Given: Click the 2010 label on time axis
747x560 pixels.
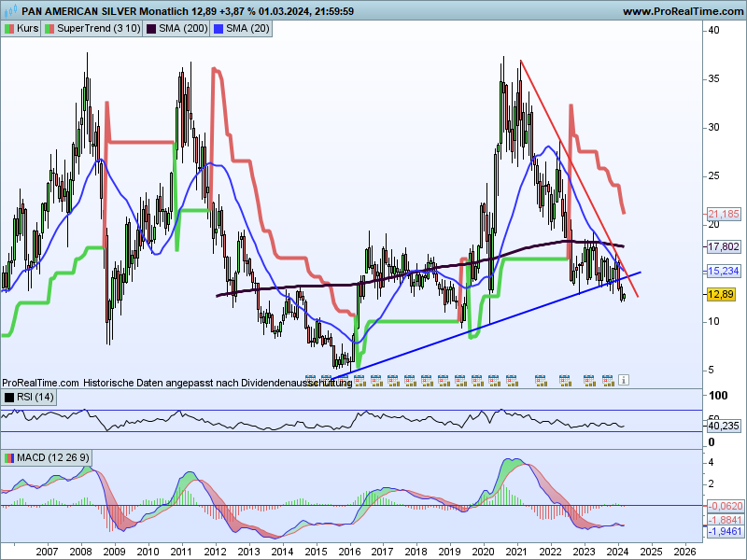Looking at the screenshot, I should tap(148, 552).
